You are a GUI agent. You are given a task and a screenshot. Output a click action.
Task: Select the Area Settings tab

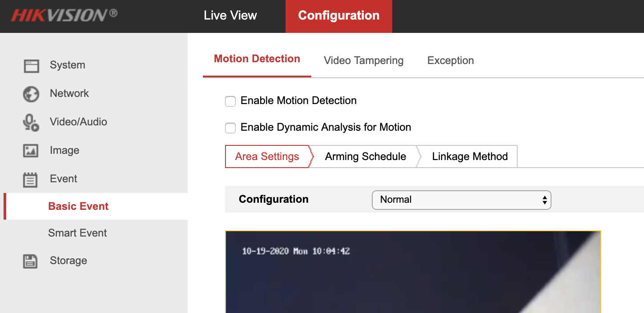(x=267, y=156)
